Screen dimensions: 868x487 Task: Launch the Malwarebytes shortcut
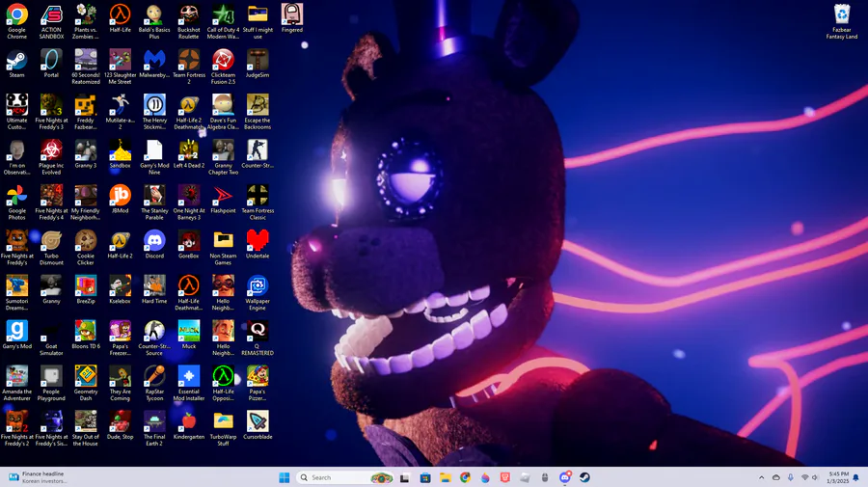(x=154, y=61)
